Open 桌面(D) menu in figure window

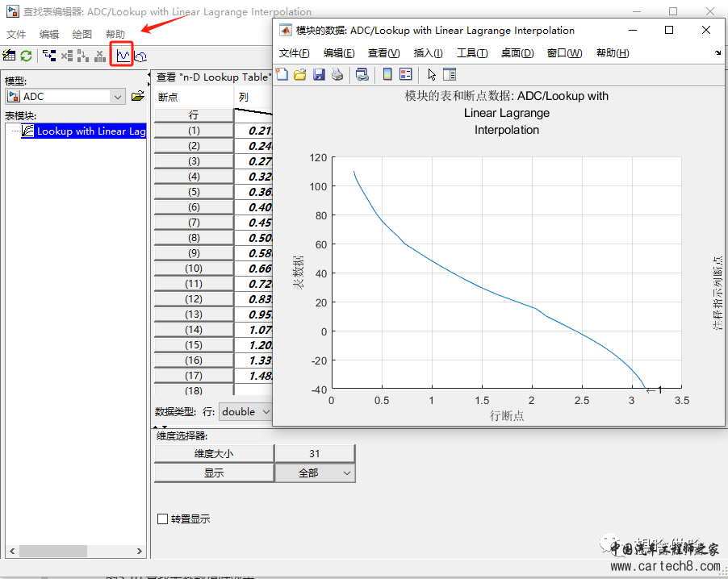517,53
